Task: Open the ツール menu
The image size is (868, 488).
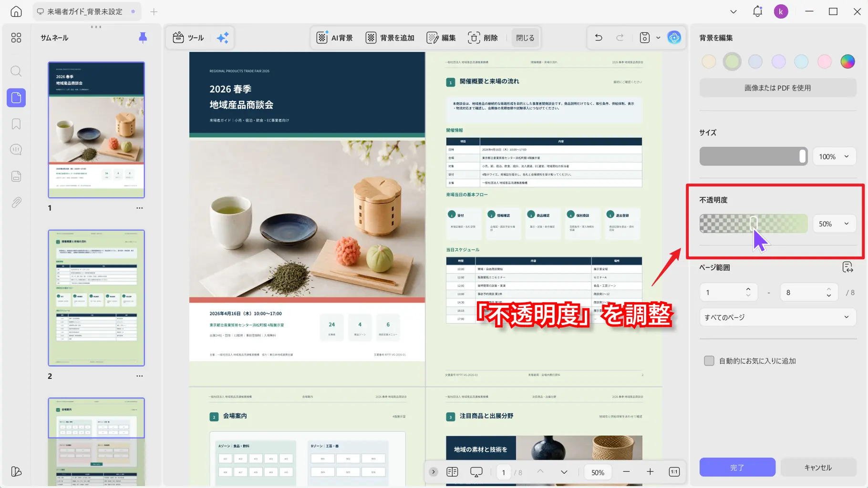Action: pyautogui.click(x=188, y=38)
